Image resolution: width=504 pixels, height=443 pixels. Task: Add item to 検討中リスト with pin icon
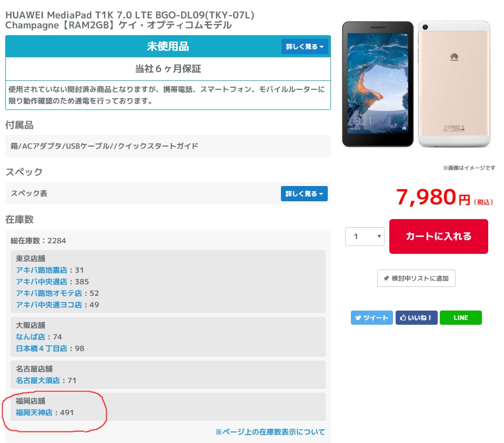(416, 279)
